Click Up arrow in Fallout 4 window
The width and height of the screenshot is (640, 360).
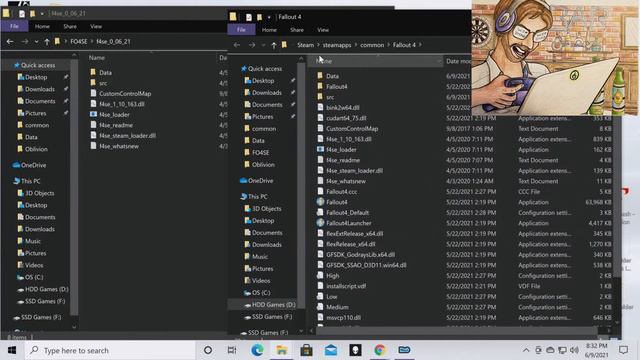(273, 45)
